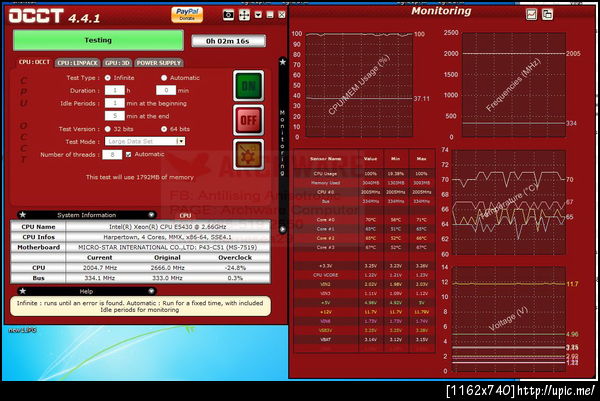Click the Sensor Name column header
The height and width of the screenshot is (401, 600).
326,159
